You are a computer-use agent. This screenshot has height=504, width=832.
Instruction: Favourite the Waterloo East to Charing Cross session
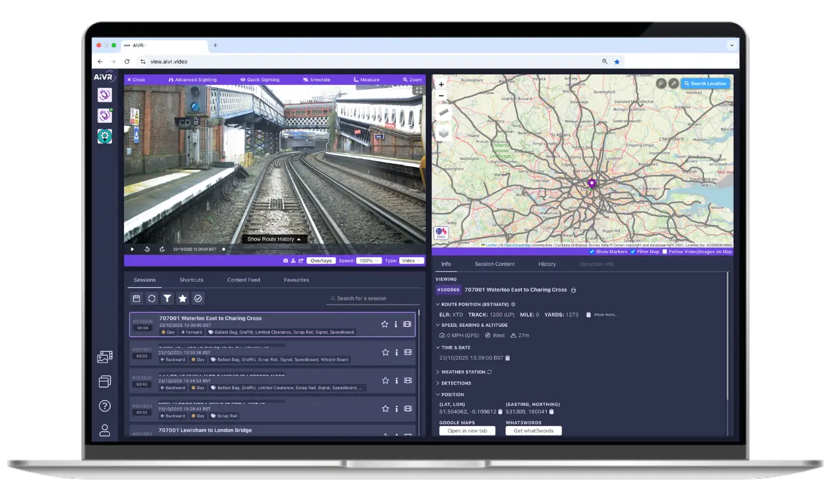click(385, 324)
